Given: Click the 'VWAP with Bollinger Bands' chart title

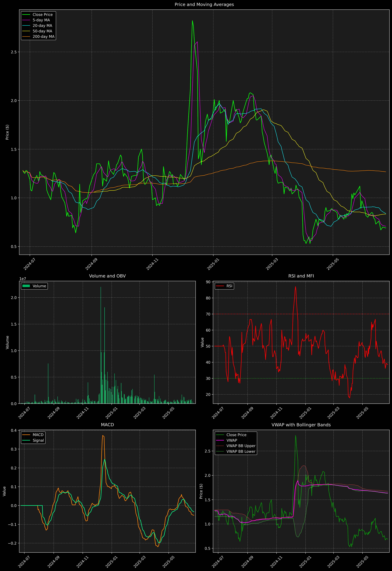Looking at the screenshot, I should (x=301, y=425).
